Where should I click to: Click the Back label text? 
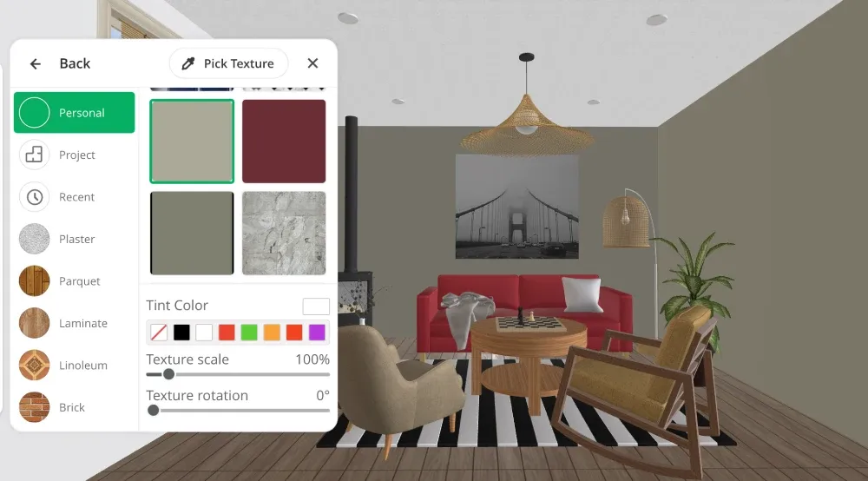tap(75, 63)
